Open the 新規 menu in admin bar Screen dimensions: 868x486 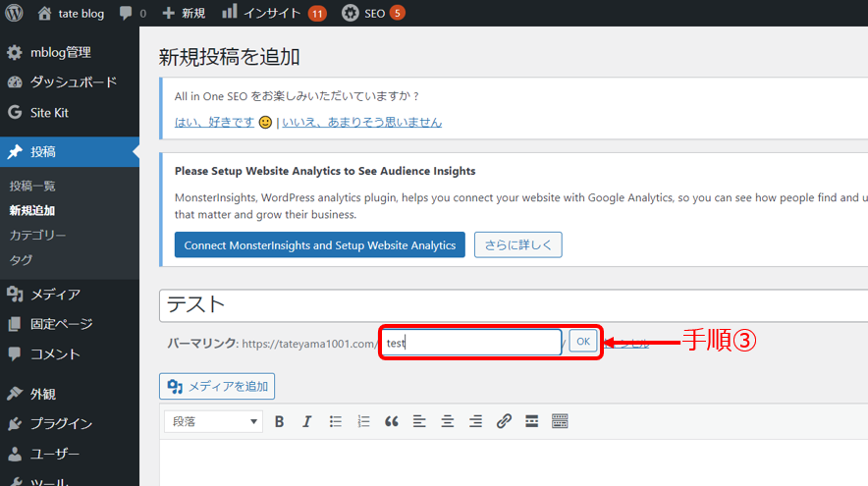(184, 14)
